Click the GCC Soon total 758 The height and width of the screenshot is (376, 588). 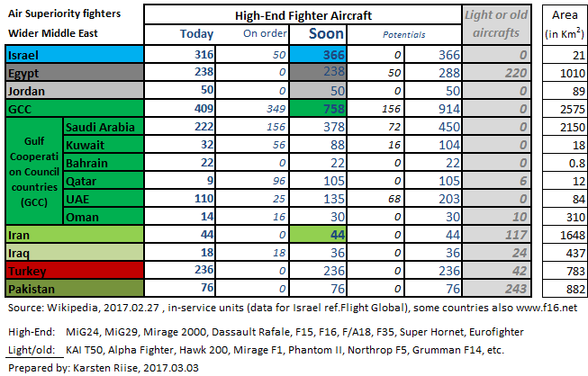[318, 109]
